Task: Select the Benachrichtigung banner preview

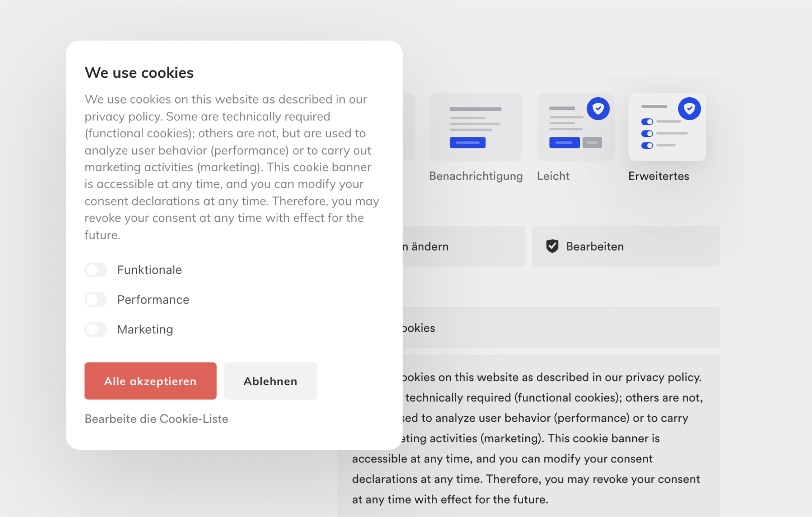Action: [476, 127]
